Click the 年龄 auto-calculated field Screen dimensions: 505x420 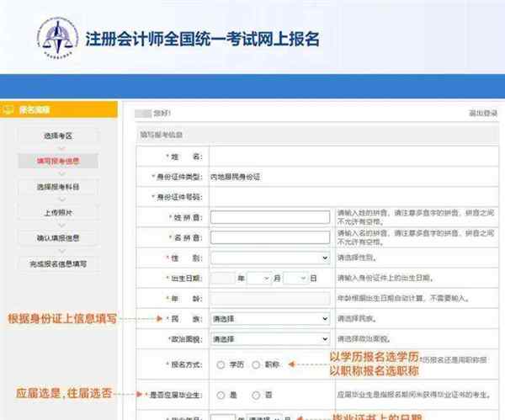[x=270, y=299]
